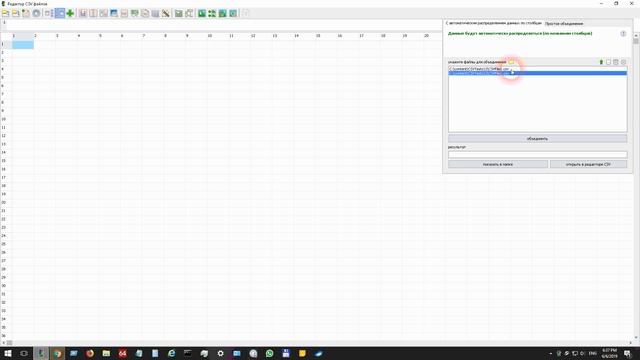The height and width of the screenshot is (360, 640).
Task: Click column header 10 in the grid
Action: [209, 36]
